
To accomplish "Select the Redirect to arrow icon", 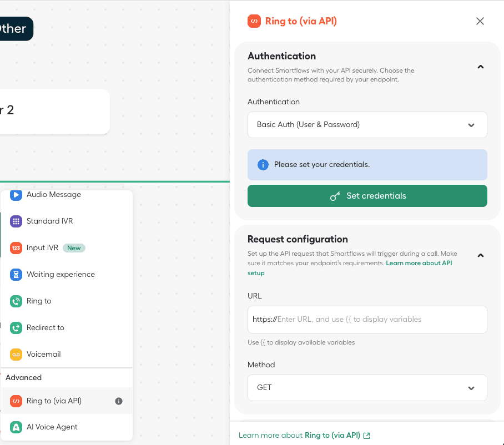I will pyautogui.click(x=16, y=328).
